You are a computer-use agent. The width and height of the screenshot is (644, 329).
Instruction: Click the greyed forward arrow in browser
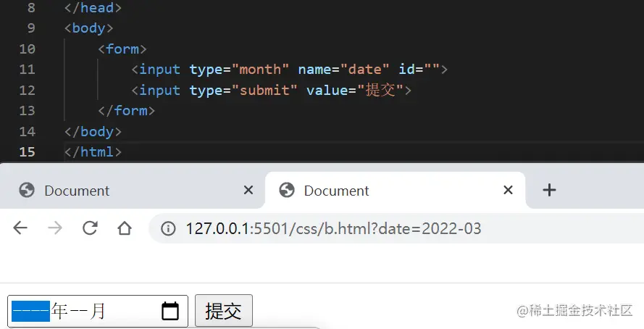pos(55,228)
